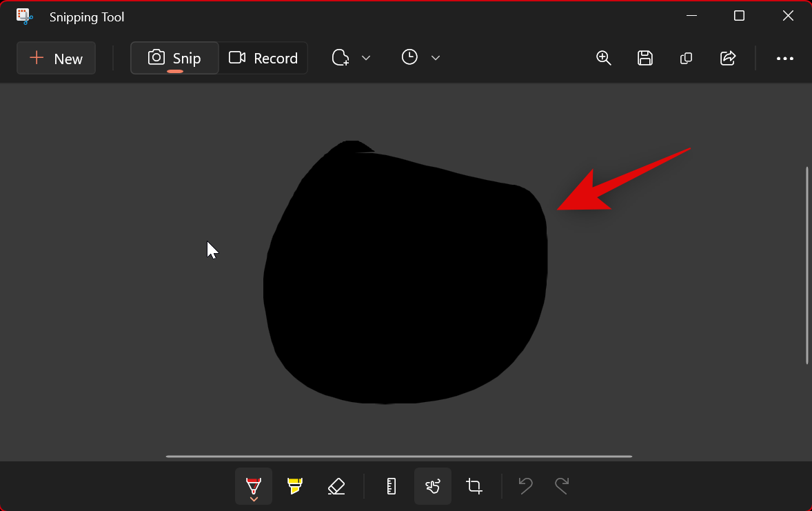Expand the delay snip dropdown chevron
This screenshot has height=511, width=812.
[436, 58]
